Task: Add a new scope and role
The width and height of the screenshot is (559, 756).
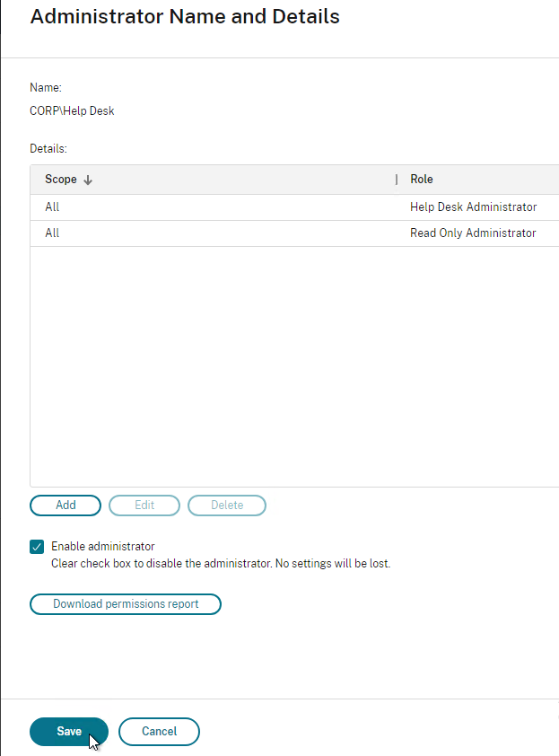Action: (66, 505)
